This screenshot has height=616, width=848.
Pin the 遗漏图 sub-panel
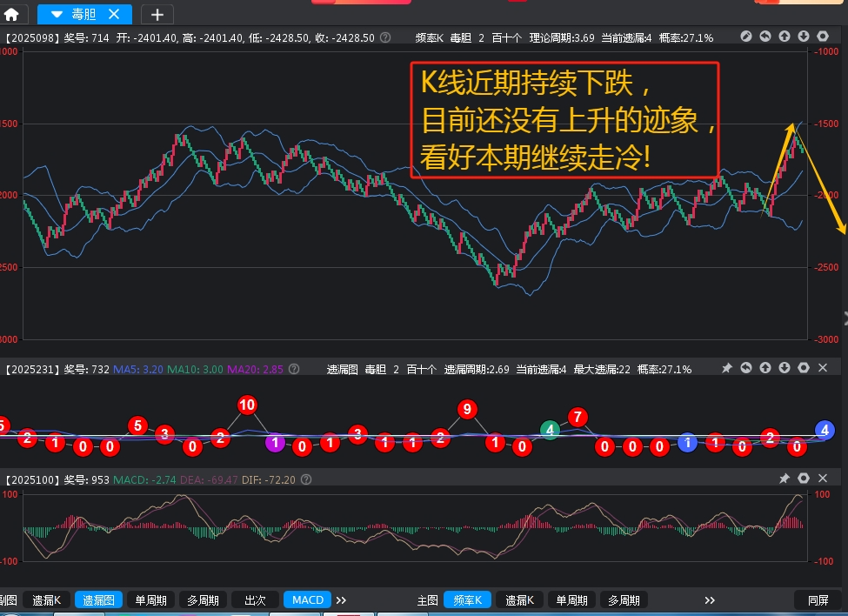[727, 369]
